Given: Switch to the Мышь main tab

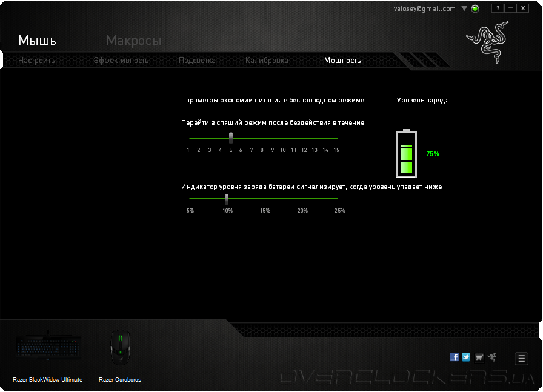Looking at the screenshot, I should pyautogui.click(x=38, y=41).
